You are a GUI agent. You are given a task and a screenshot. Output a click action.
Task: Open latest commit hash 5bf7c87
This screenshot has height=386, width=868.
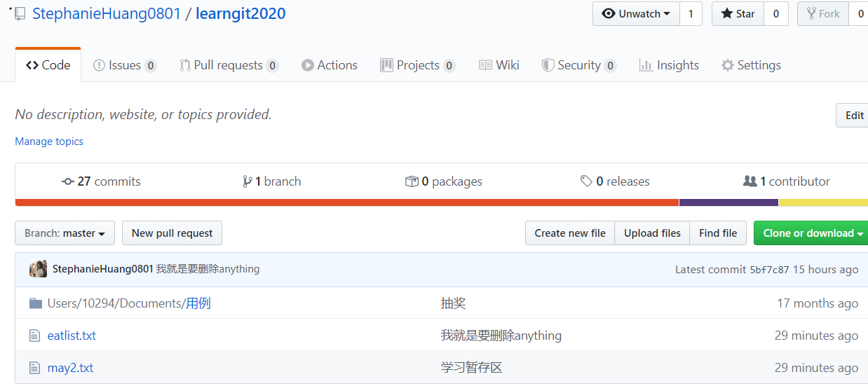tap(769, 270)
